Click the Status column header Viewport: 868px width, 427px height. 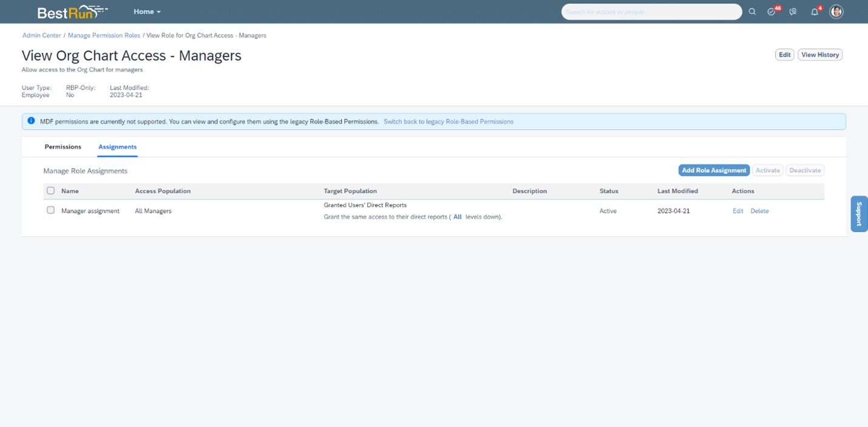(609, 191)
